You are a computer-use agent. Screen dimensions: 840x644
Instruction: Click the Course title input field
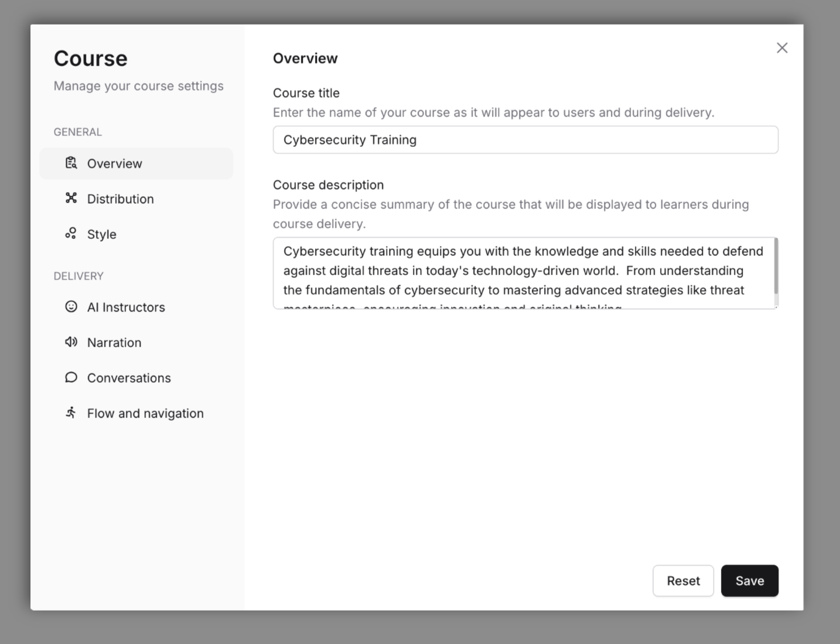tap(525, 139)
